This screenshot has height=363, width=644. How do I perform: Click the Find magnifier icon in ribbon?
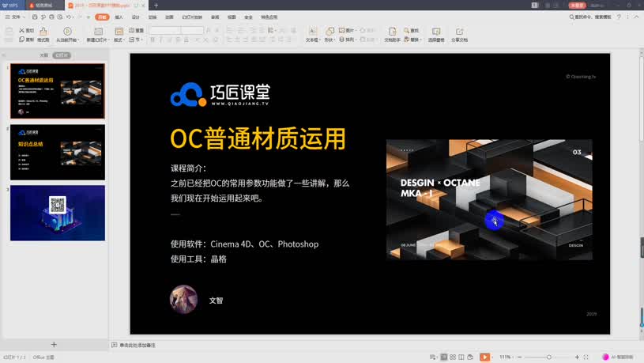click(x=407, y=30)
